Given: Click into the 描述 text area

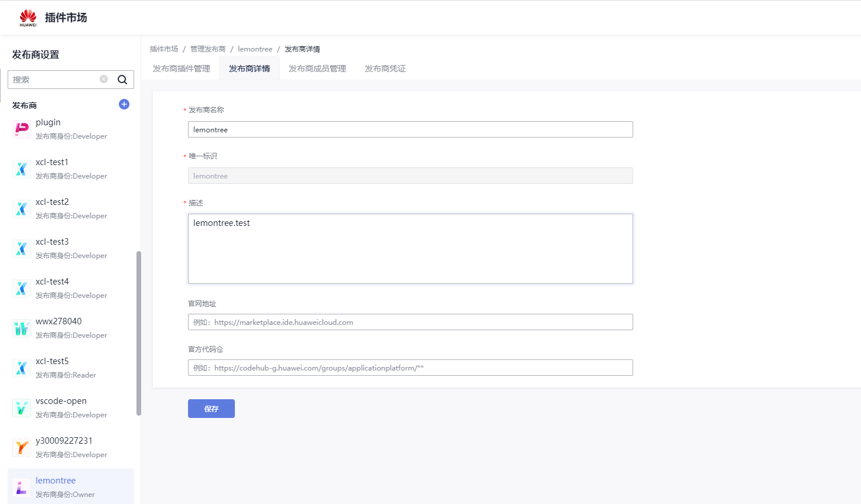Looking at the screenshot, I should pyautogui.click(x=410, y=249).
